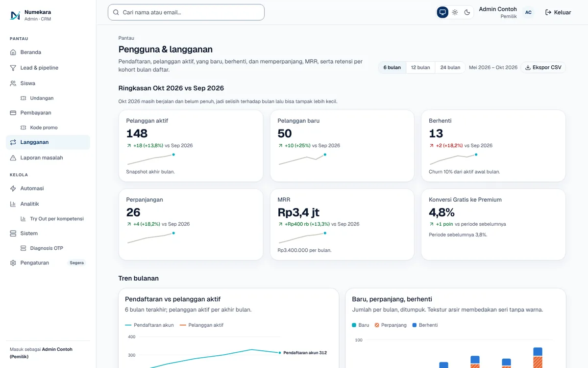The image size is (588, 368).
Task: Focus the name or email search field
Action: (x=186, y=12)
